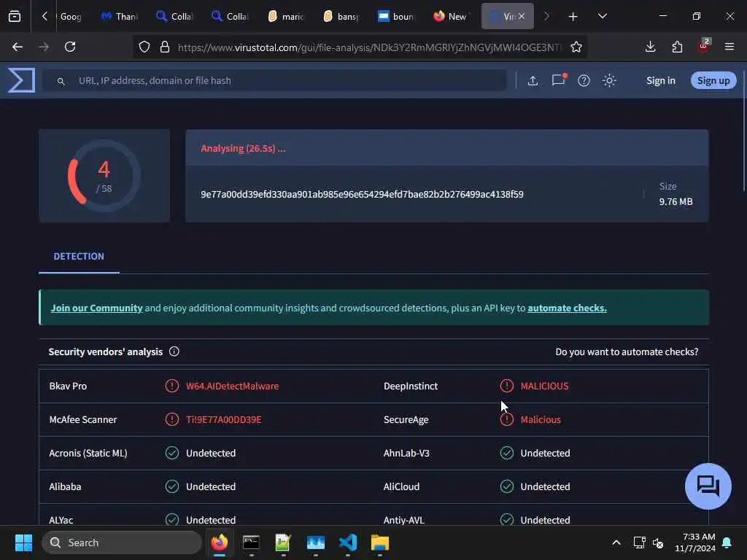
Task: Click the search magnifier icon in VirusTotal bar
Action: 61,81
